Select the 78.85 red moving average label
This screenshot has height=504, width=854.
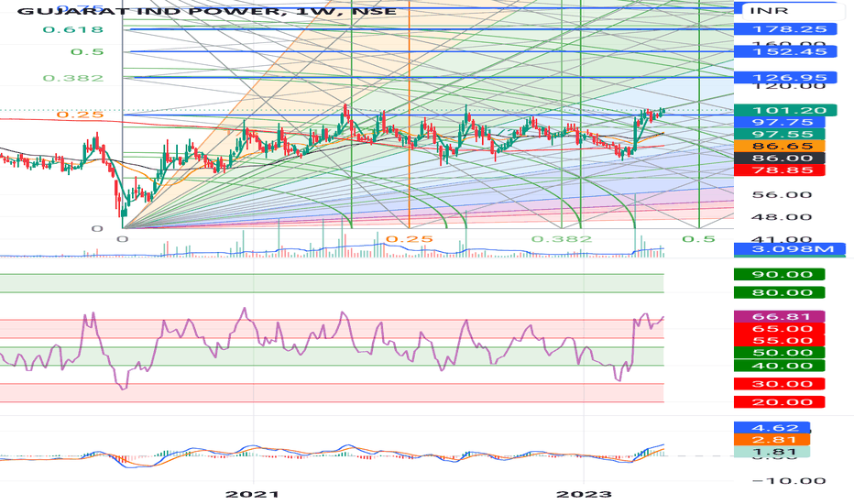780,170
